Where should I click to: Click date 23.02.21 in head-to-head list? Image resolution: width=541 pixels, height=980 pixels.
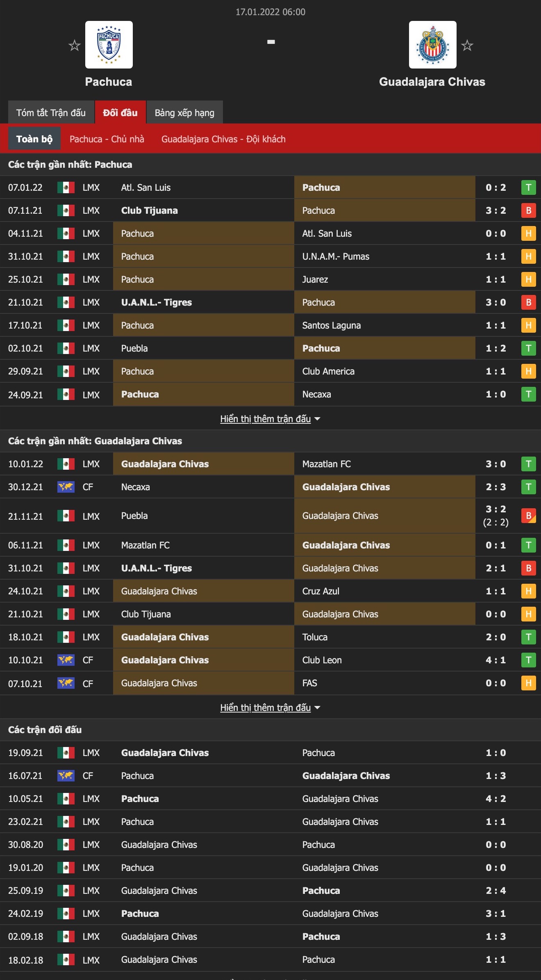[x=25, y=822]
